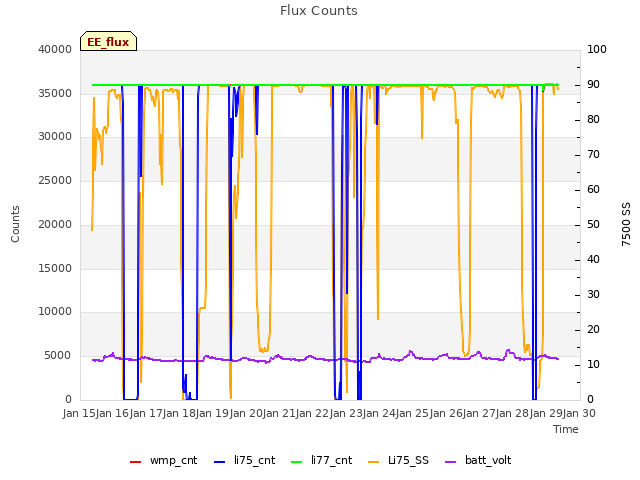Click the 20000 left axis tick label
Viewport: 640px width, 480px height.
coord(55,224)
